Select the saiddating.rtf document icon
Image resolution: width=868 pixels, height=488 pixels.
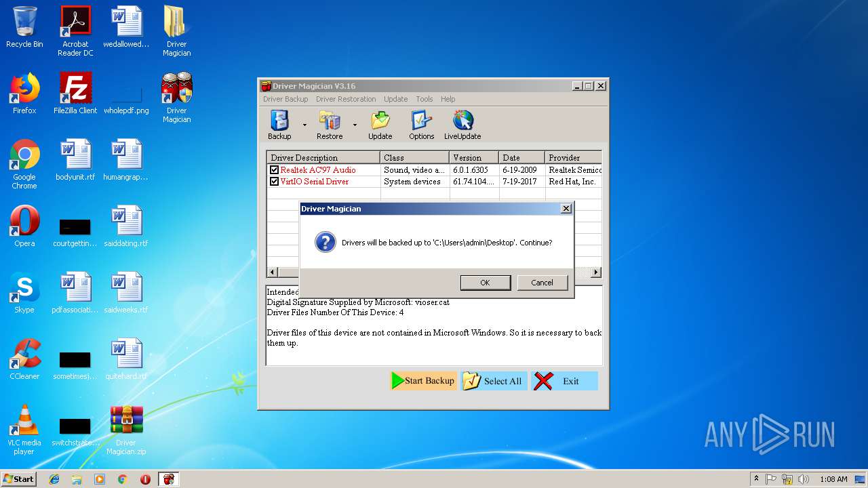coord(126,226)
